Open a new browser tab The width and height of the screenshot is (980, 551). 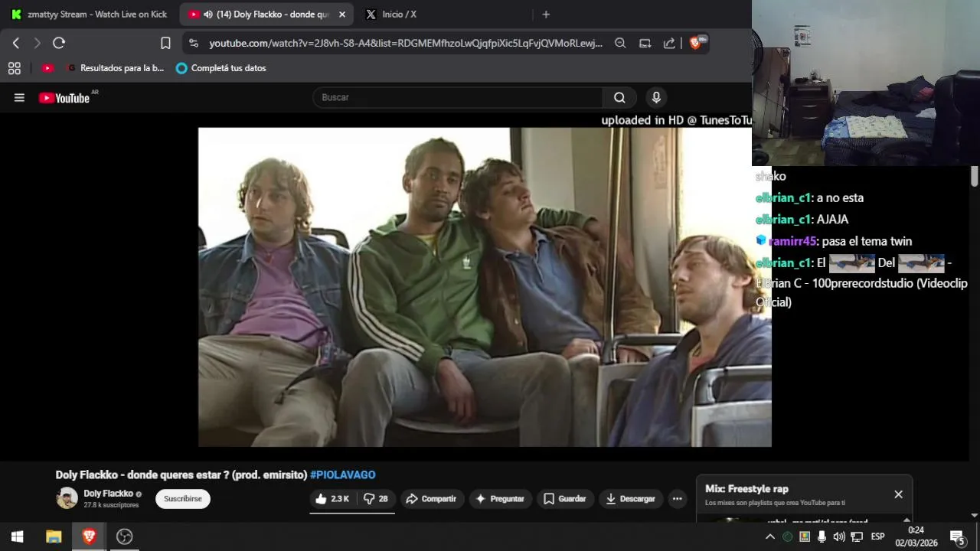(546, 15)
